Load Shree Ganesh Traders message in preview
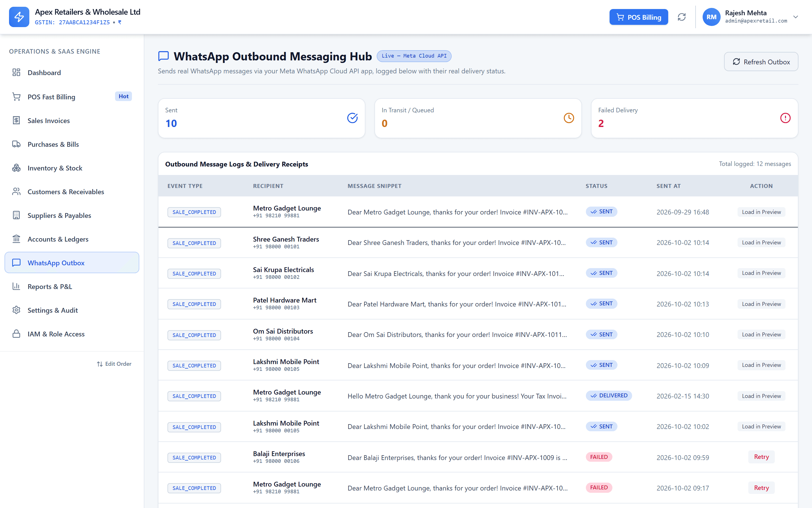The image size is (812, 508). click(761, 243)
